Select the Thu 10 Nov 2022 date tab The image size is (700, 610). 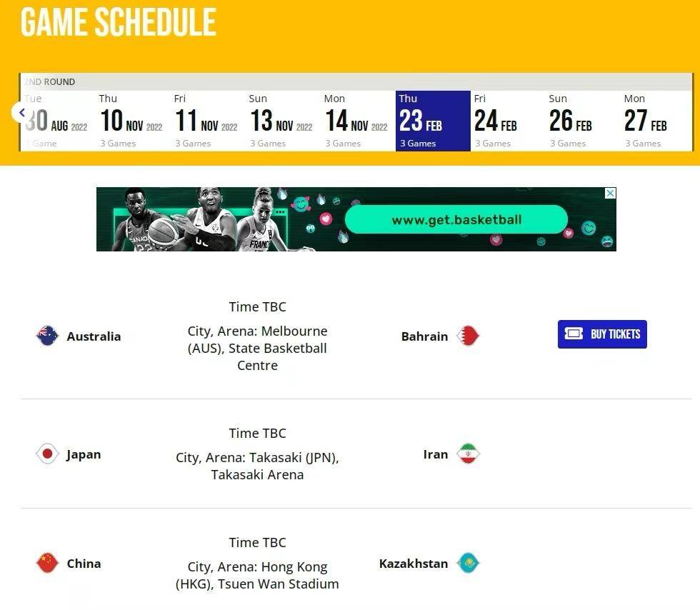tap(133, 121)
